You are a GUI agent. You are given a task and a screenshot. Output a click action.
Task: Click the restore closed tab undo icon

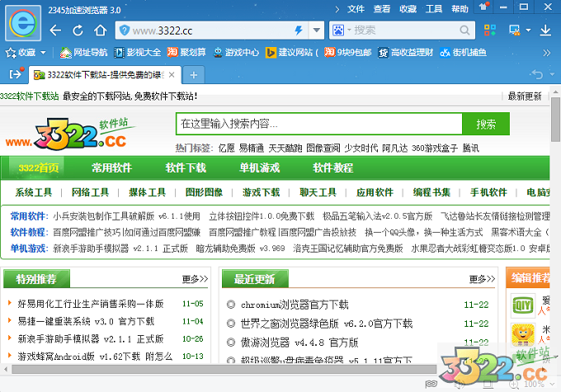point(537,74)
